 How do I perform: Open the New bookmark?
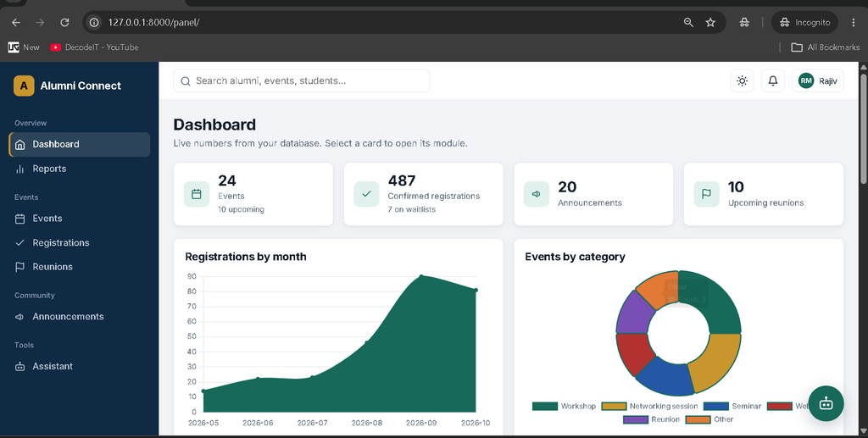[24, 47]
